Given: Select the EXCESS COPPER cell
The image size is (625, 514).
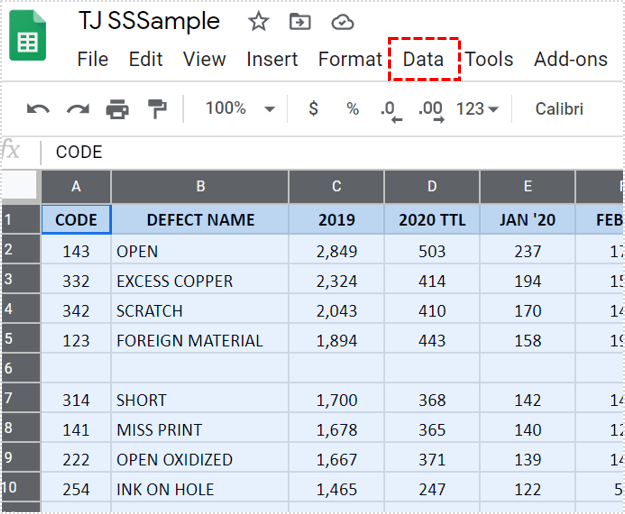Looking at the screenshot, I should tap(200, 281).
